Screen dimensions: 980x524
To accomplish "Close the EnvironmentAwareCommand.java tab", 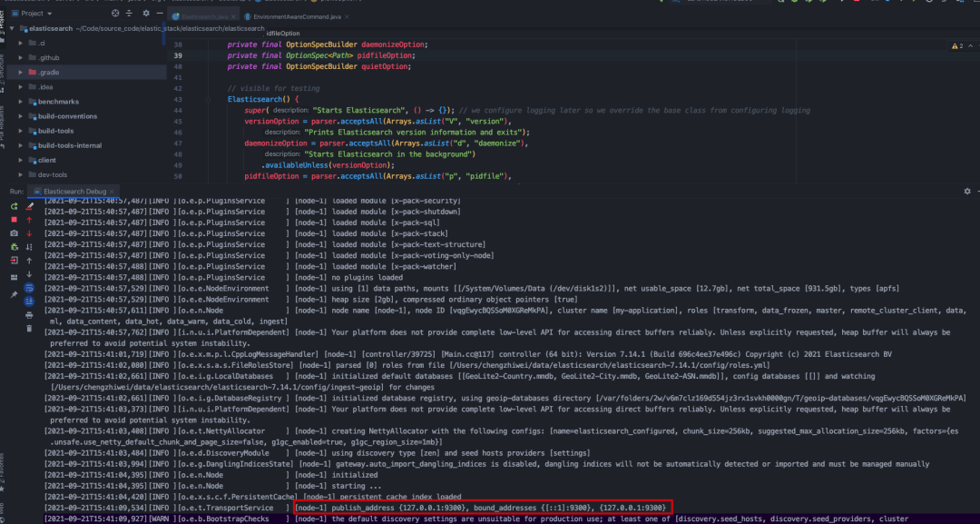I will coord(347,17).
